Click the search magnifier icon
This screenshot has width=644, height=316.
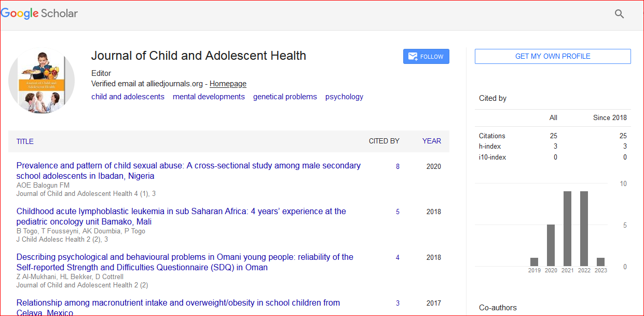point(619,14)
